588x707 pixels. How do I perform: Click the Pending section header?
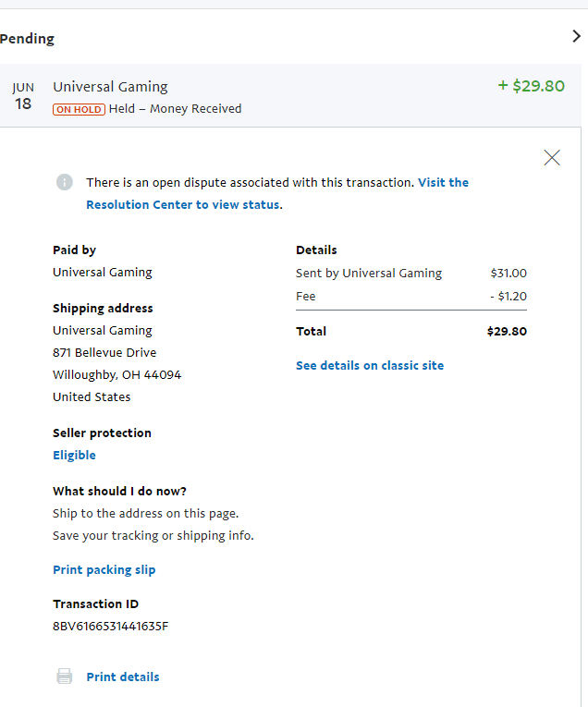[x=27, y=39]
